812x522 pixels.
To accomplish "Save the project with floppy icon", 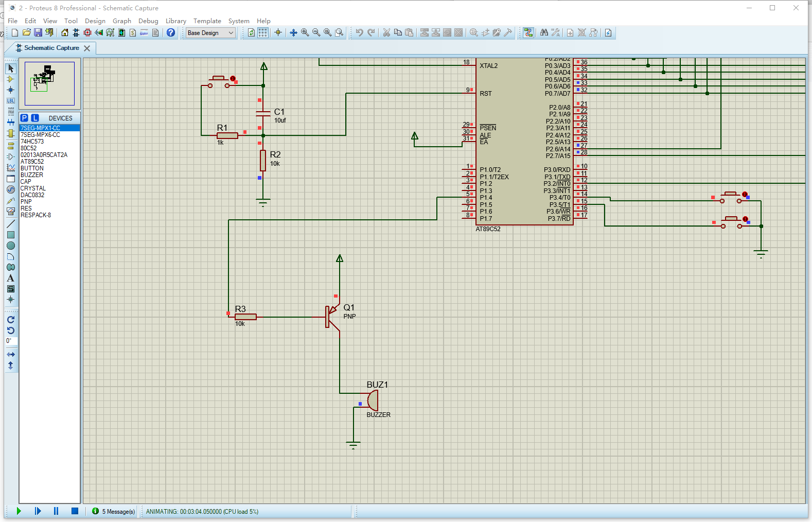I will pyautogui.click(x=38, y=32).
